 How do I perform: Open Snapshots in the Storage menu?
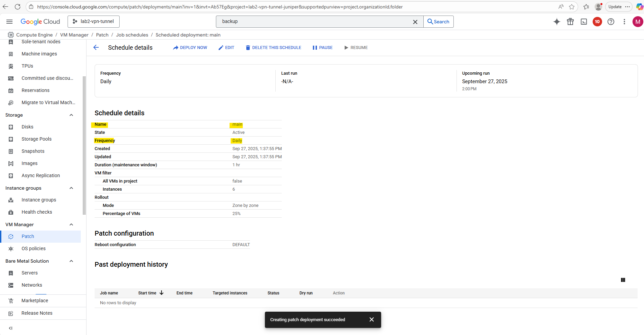tap(33, 151)
